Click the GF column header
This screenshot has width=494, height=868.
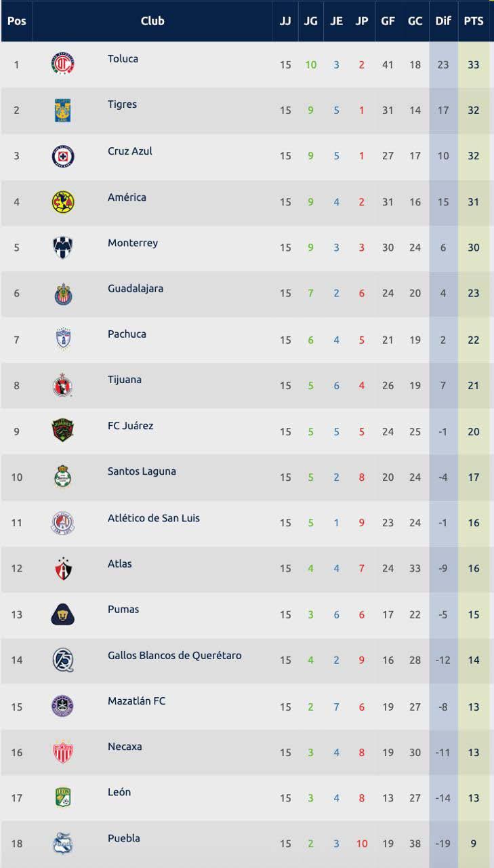coord(388,21)
